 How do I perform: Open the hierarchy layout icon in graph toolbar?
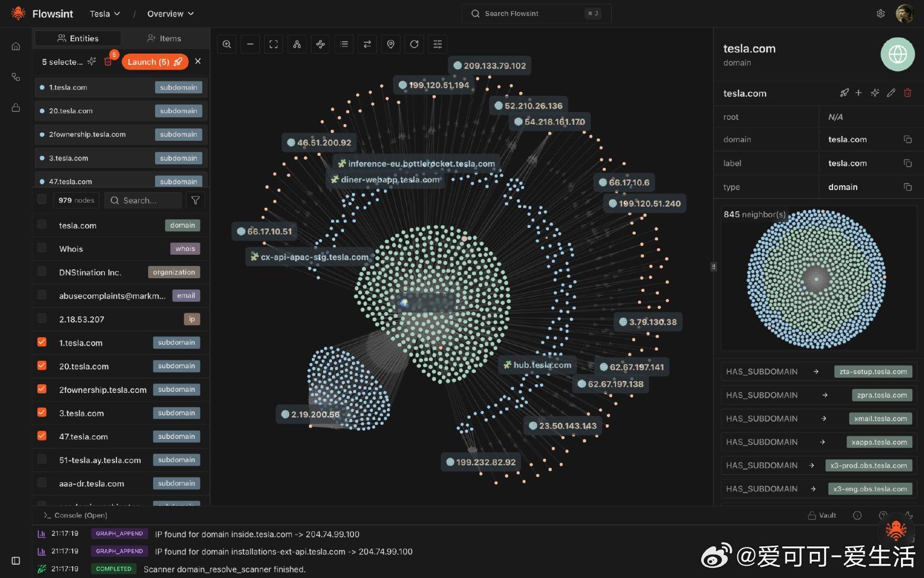click(297, 44)
